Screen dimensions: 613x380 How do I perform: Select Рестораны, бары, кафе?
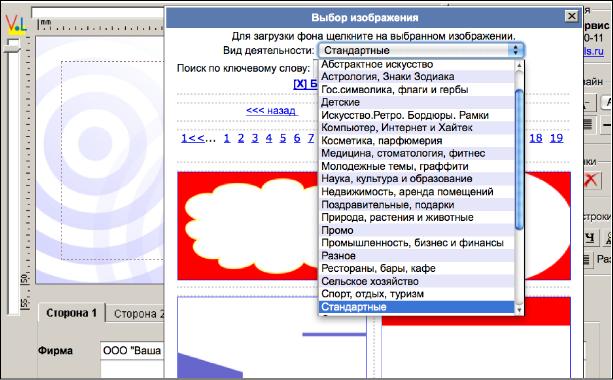pos(417,269)
